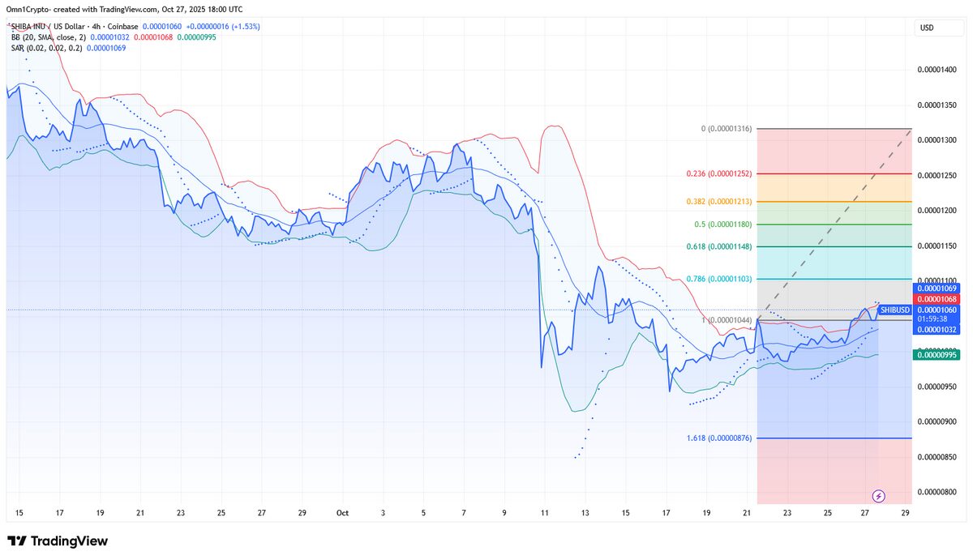Click the Oct label on the time axis

tap(341, 513)
